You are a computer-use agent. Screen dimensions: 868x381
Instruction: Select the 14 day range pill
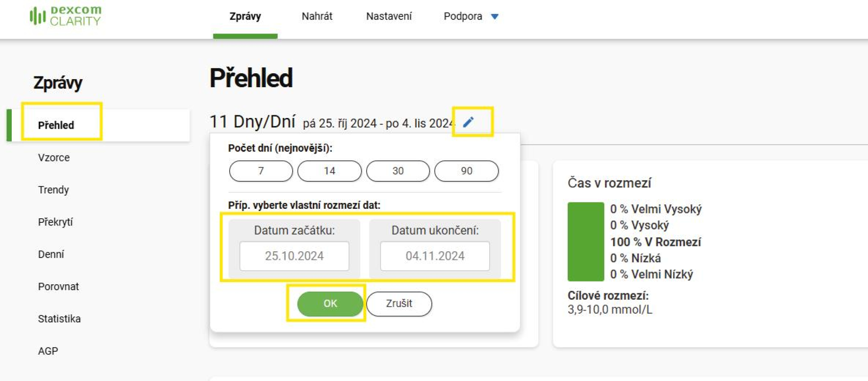click(329, 171)
